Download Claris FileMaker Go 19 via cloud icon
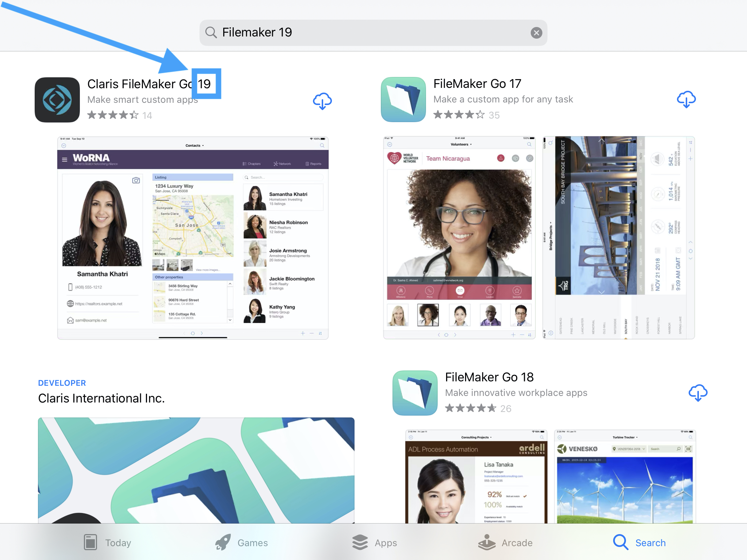747x560 pixels. [x=322, y=101]
